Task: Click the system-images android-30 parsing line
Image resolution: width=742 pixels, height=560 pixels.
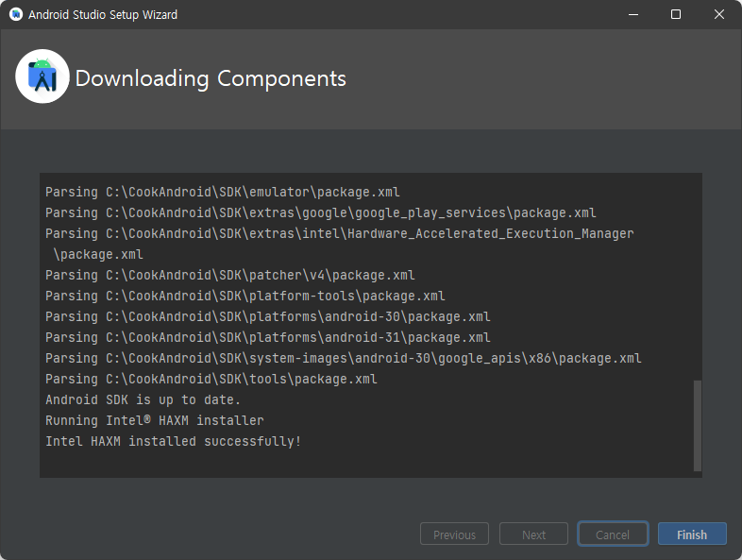Action: 343,358
